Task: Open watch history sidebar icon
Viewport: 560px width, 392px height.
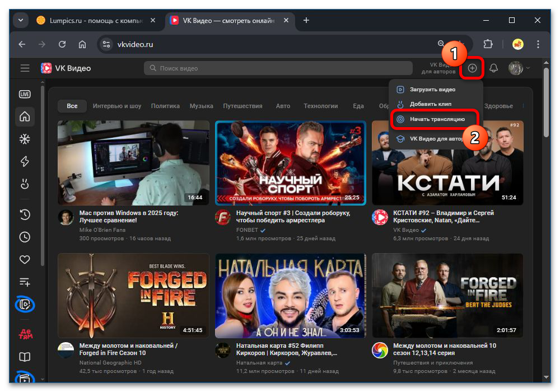Action: pyautogui.click(x=25, y=214)
